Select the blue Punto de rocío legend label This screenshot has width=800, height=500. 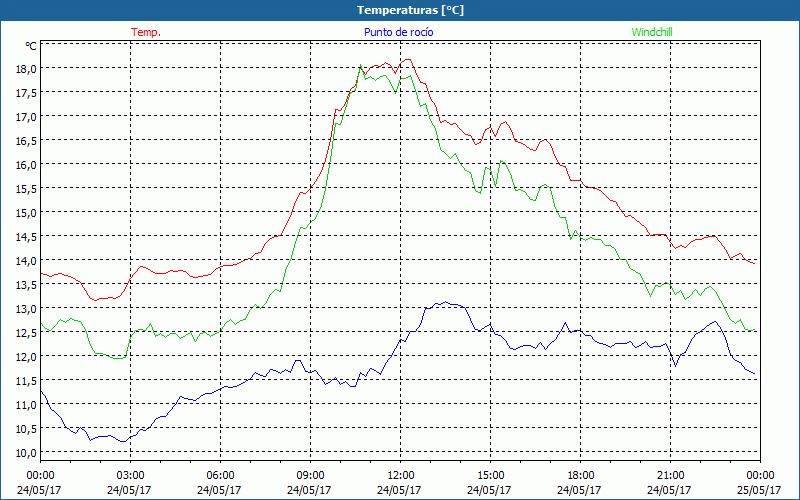[x=398, y=32]
